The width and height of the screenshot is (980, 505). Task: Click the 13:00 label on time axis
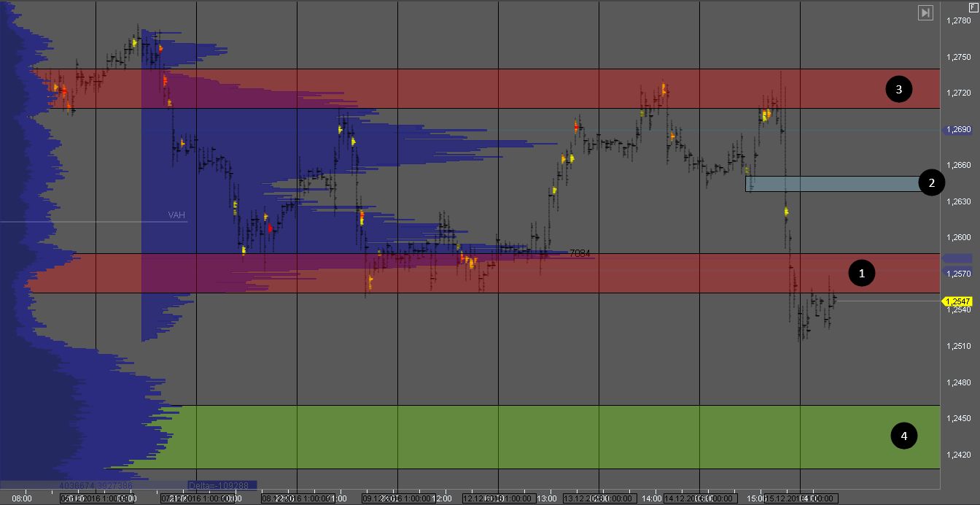pos(548,499)
